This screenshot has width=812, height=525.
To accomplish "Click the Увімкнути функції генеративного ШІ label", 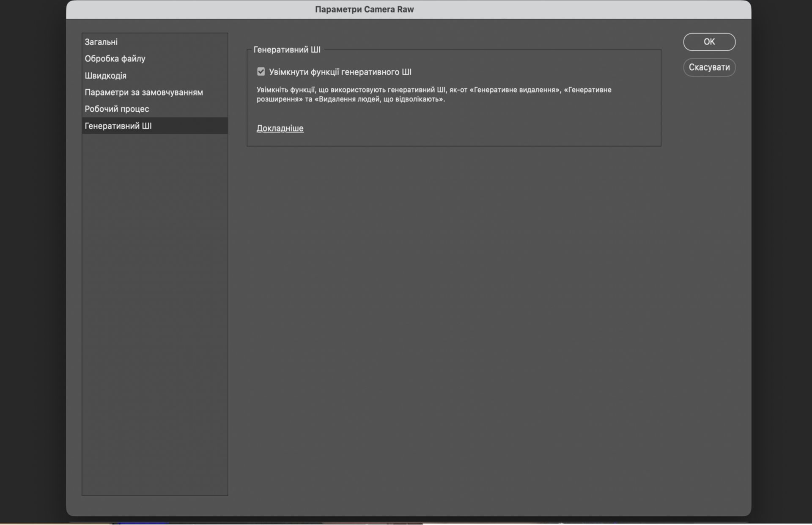I will pyautogui.click(x=340, y=72).
